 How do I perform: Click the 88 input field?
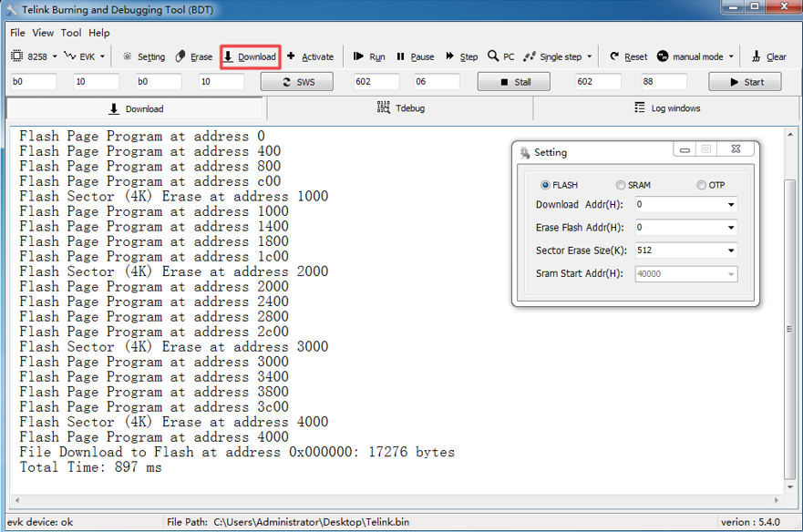point(664,81)
